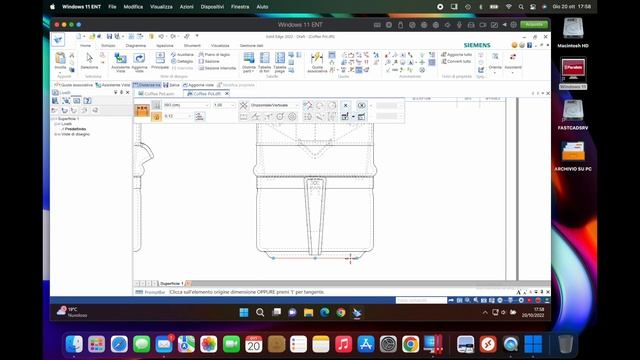
Task: Insert a Tabella piega
Action: [x=280, y=62]
